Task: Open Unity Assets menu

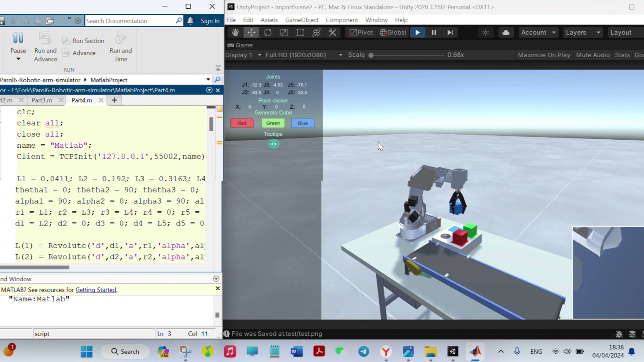Action: pos(269,20)
